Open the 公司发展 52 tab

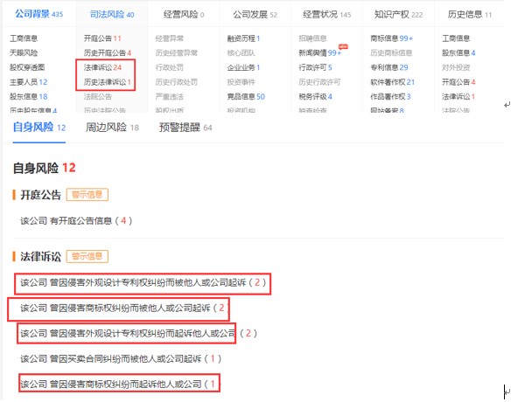[255, 14]
